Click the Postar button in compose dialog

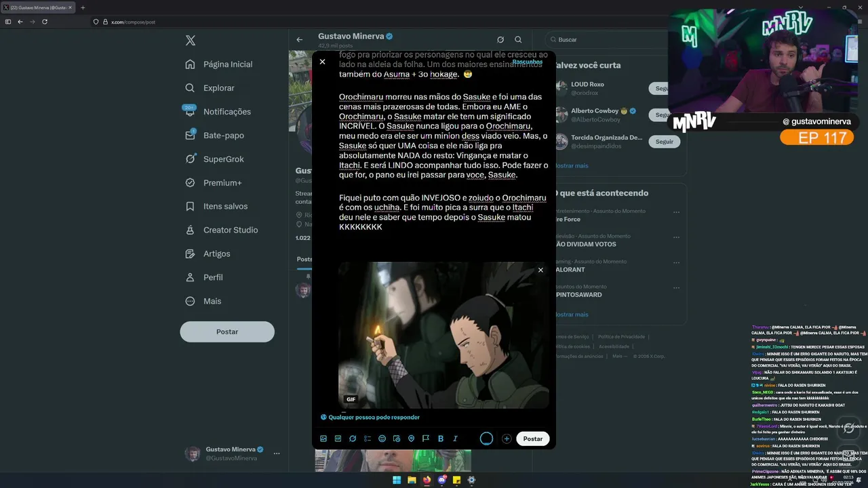pyautogui.click(x=533, y=439)
